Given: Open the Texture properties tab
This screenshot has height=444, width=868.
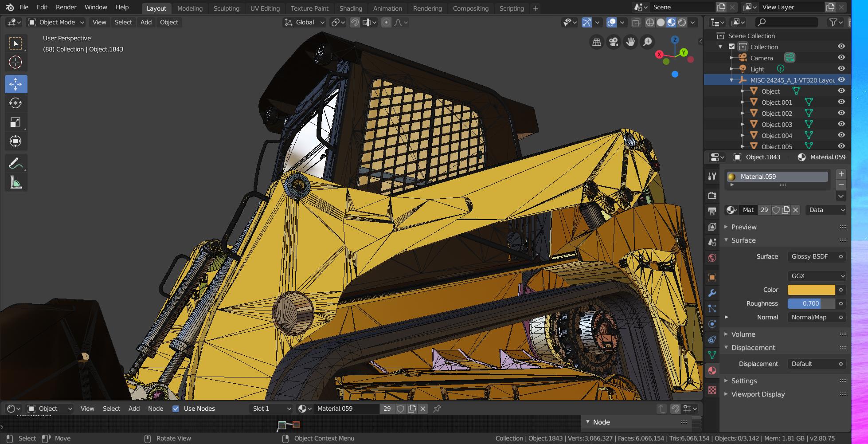Looking at the screenshot, I should click(x=712, y=390).
